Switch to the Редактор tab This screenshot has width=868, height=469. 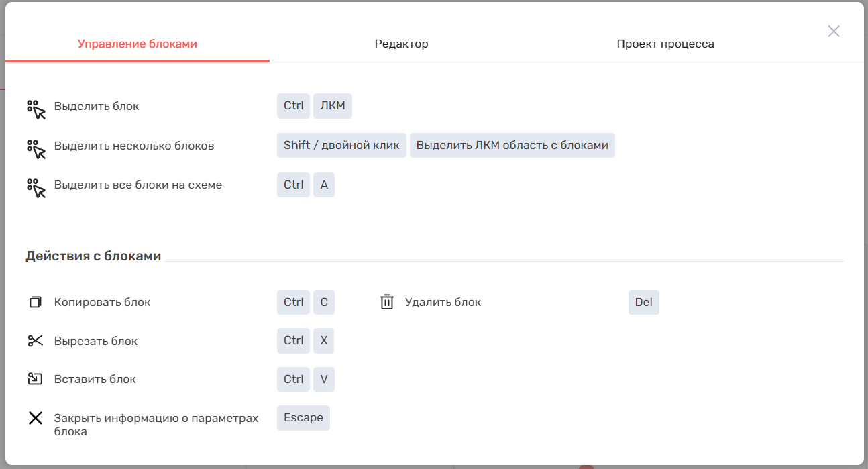(401, 44)
